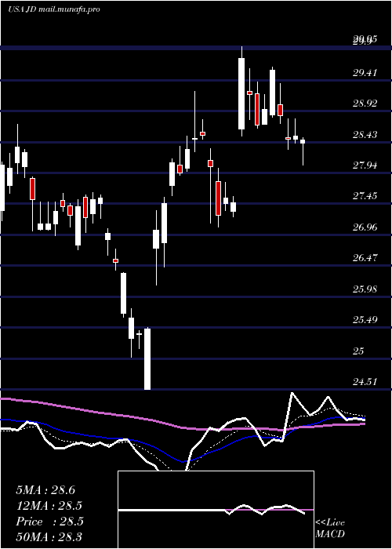Click the '<<Live MACD' label
Screen dimensions: 392x549
click(330, 529)
